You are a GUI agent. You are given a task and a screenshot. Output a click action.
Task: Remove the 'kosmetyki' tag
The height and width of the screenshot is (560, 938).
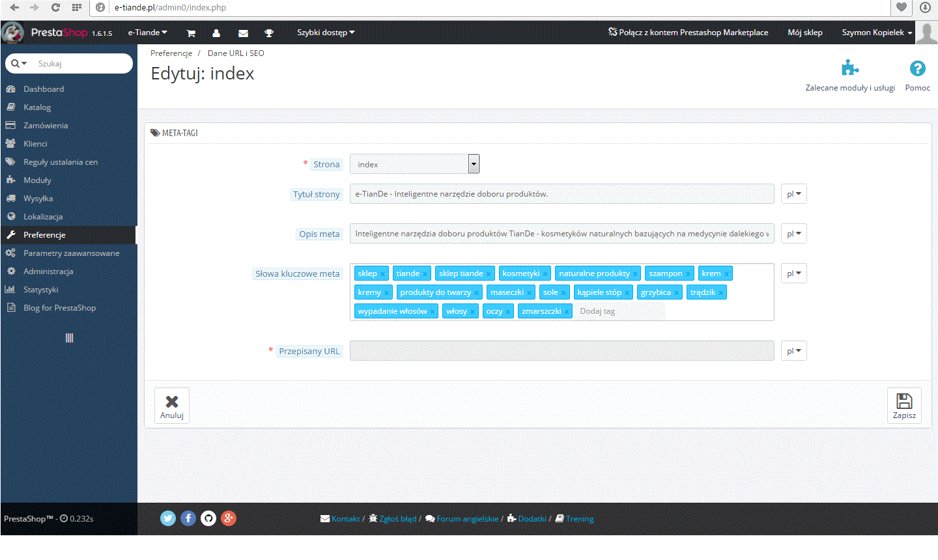545,274
